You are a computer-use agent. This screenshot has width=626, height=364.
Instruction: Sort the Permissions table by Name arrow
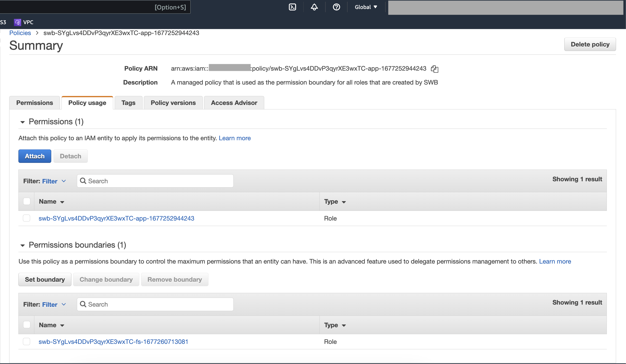[62, 202]
